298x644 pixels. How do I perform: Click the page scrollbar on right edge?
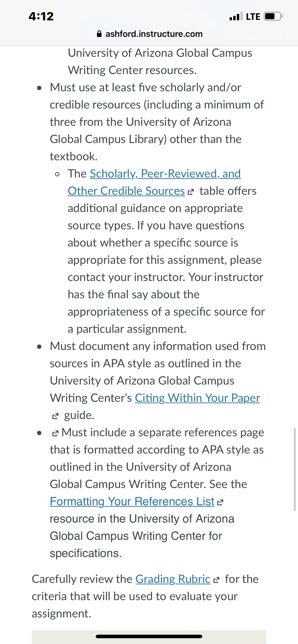[x=294, y=470]
